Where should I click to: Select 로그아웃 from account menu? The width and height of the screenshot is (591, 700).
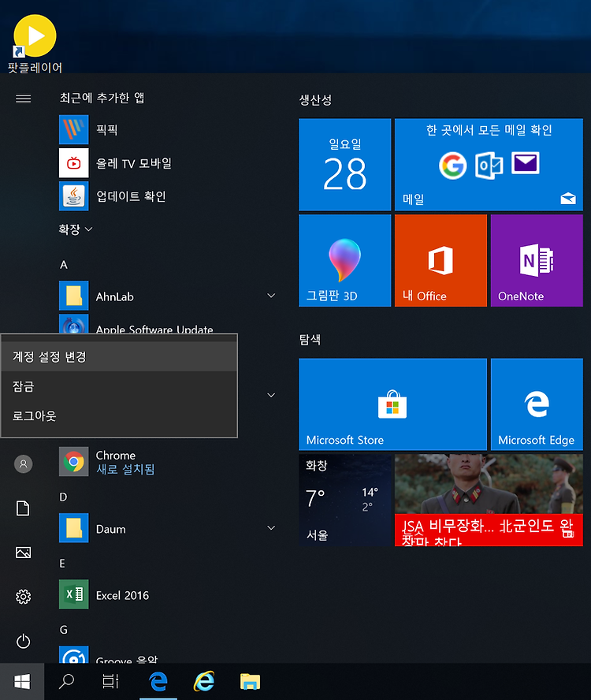pos(119,415)
